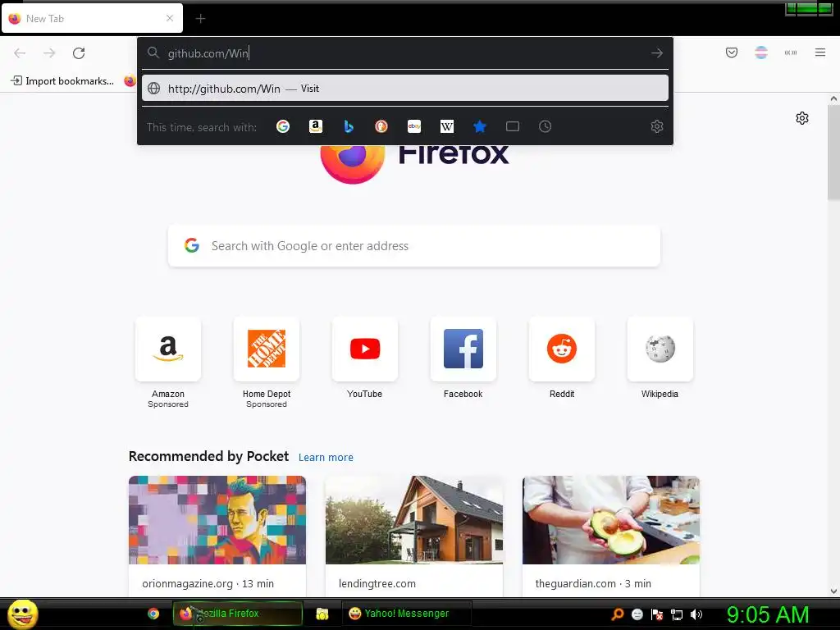Screen dimensions: 840x630
Task: Click the scrollbar down arrow
Action: click(x=833, y=591)
